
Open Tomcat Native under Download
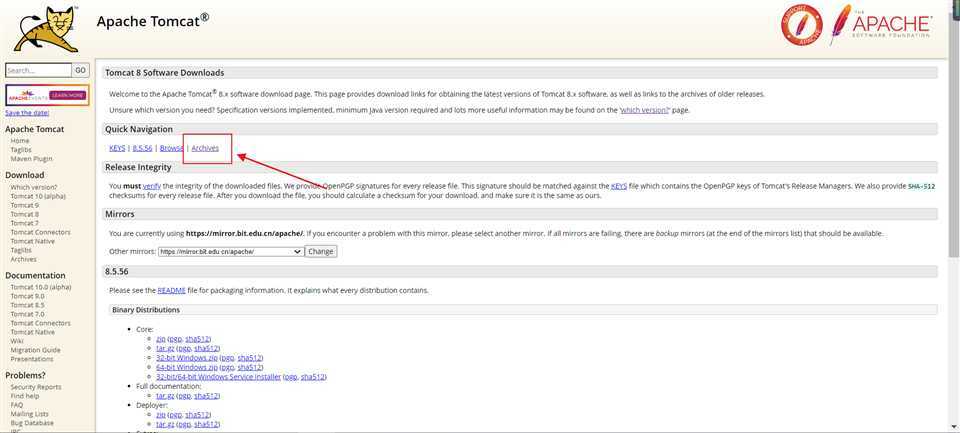(32, 241)
